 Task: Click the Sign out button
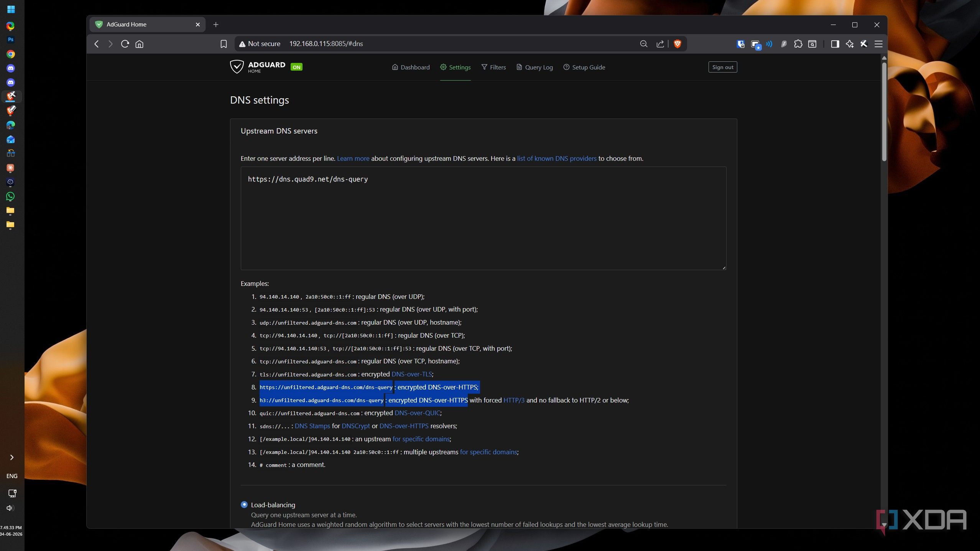722,67
